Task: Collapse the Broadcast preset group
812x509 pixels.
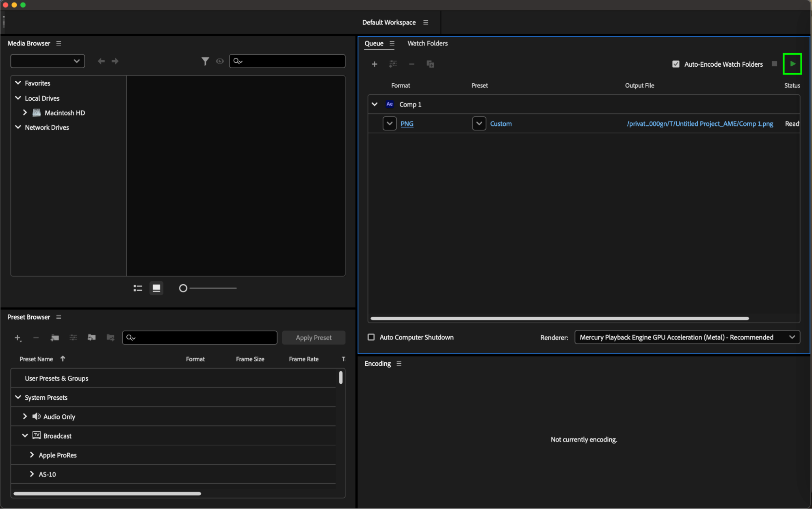Action: pos(25,435)
